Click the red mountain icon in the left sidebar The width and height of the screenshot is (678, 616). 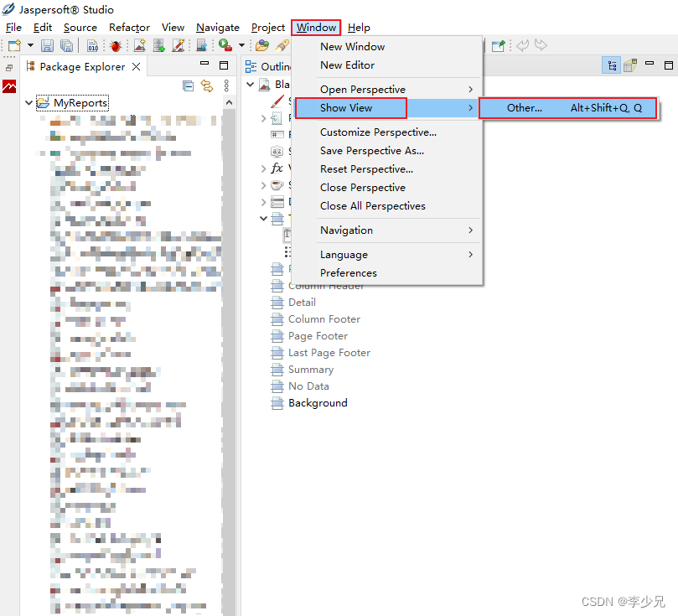click(x=8, y=85)
